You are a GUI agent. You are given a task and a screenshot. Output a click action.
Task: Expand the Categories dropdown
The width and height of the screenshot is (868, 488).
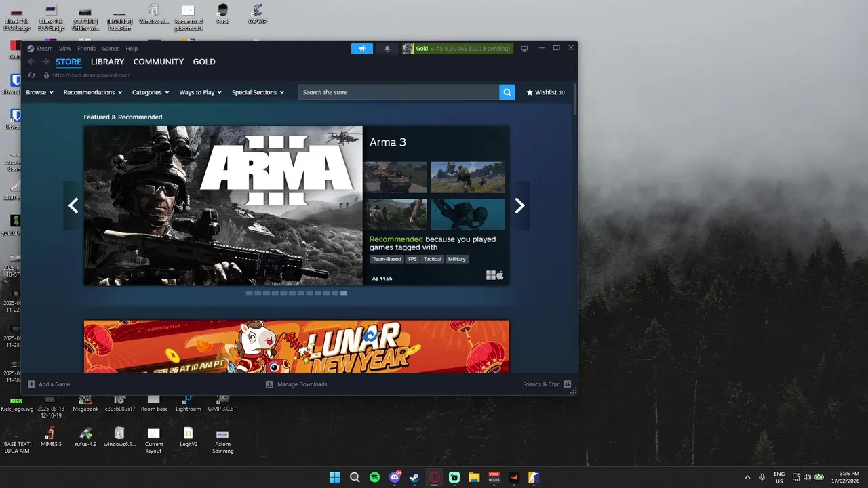tap(151, 92)
